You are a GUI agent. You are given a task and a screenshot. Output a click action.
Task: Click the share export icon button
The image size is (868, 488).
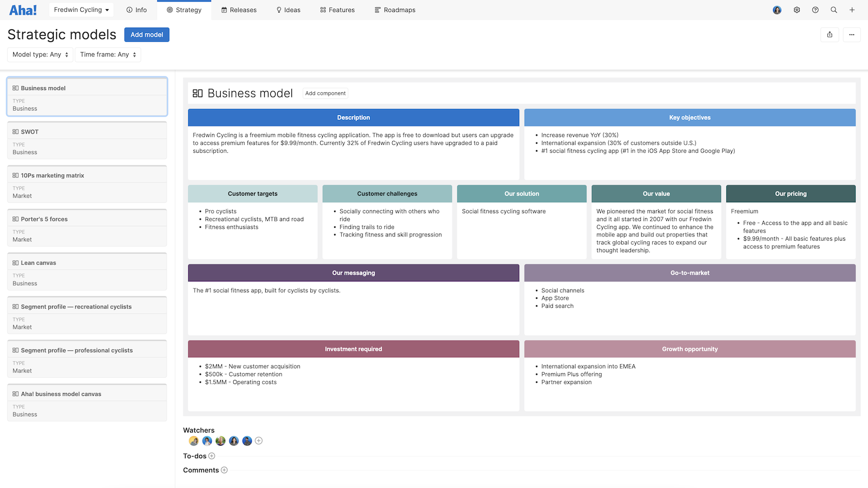829,35
